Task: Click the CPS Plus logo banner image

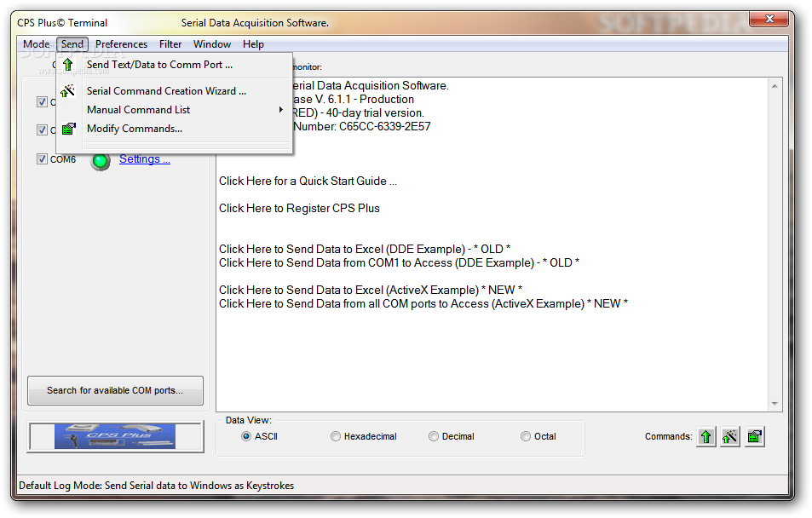Action: [115, 437]
